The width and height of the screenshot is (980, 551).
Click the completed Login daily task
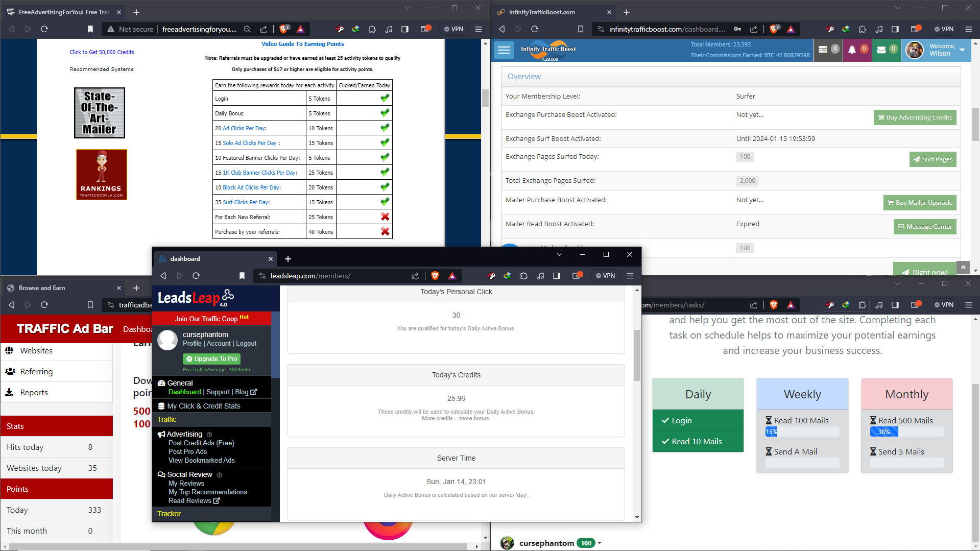tap(698, 420)
